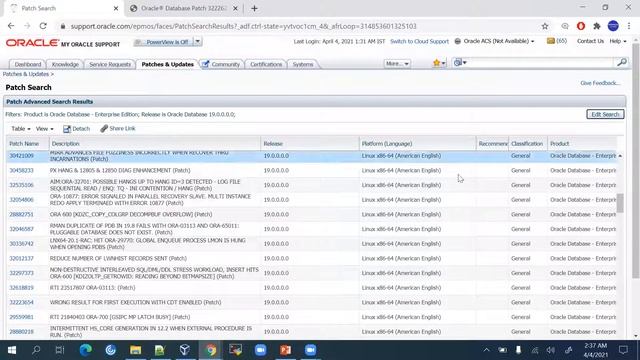The width and height of the screenshot is (640, 360).
Task: Click Switch to Cloud Support link
Action: click(419, 41)
